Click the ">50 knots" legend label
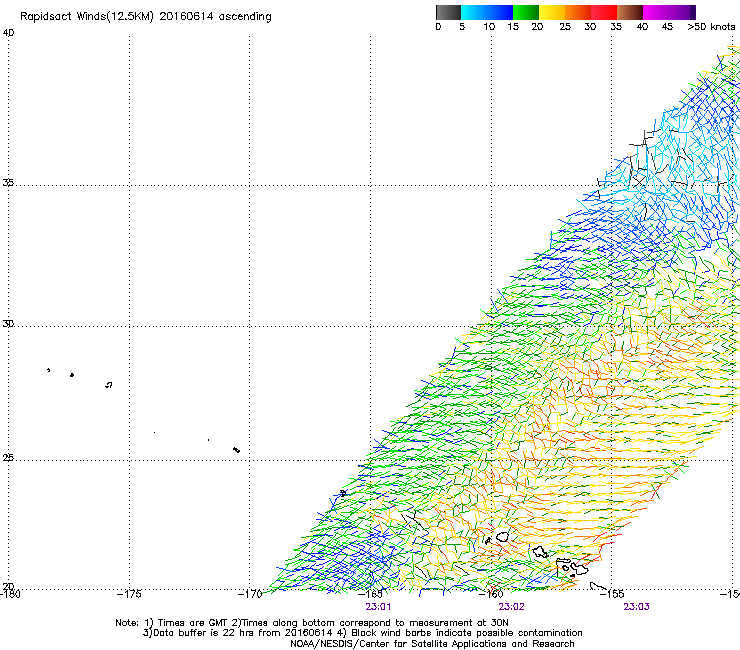The height and width of the screenshot is (650, 740). tap(711, 27)
